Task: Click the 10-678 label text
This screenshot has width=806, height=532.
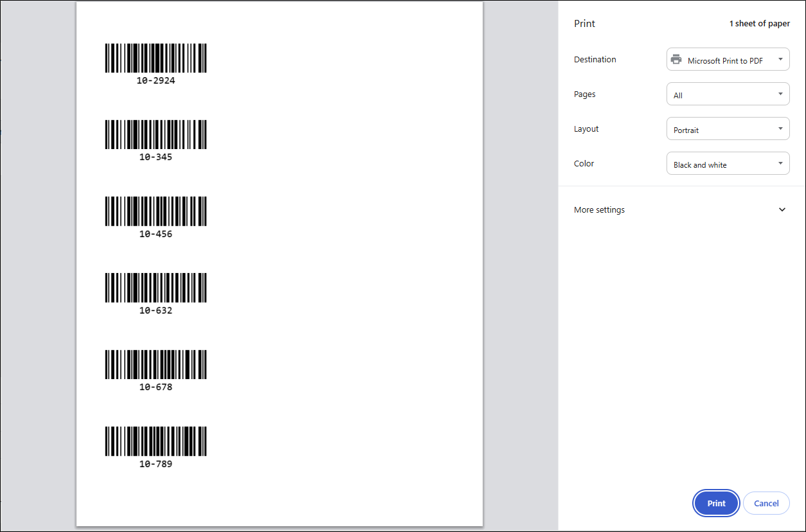Action: [x=156, y=387]
